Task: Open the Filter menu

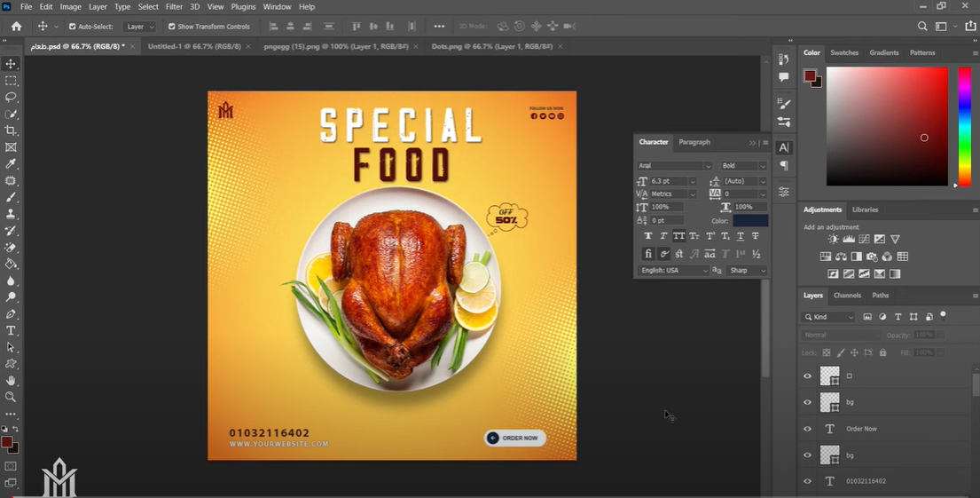Action: (x=174, y=7)
